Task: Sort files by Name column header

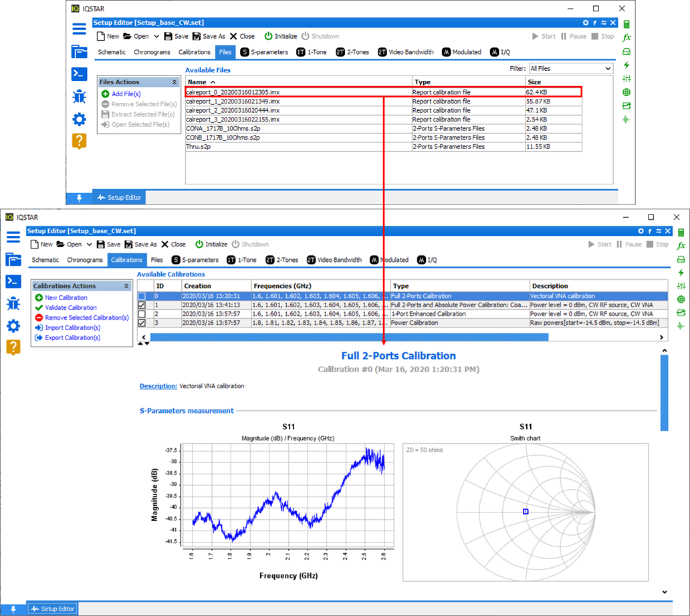Action: click(298, 82)
